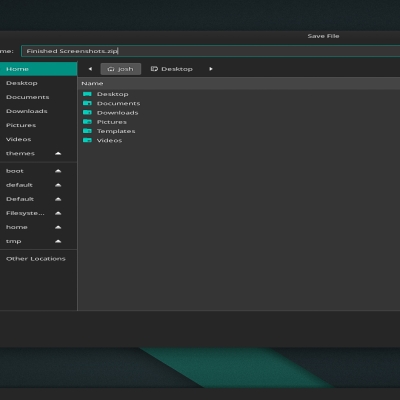The image size is (400, 400).
Task: Sort files by Name column header
Action: pyautogui.click(x=92, y=83)
